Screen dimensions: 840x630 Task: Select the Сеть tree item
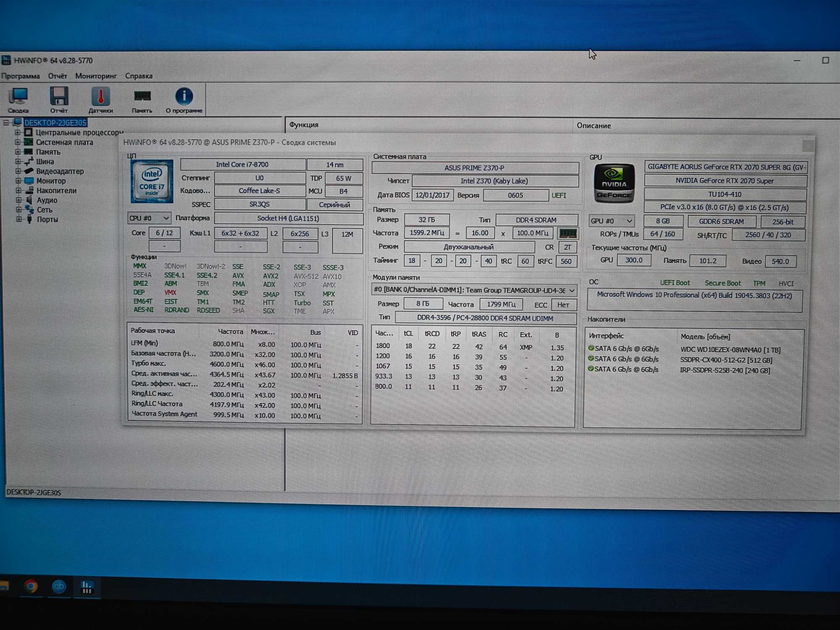[45, 210]
